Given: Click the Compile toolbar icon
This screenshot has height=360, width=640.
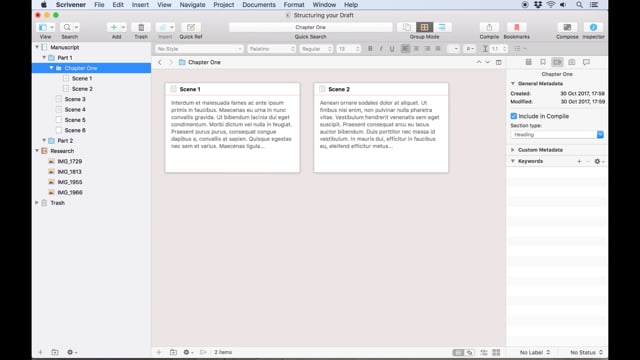Looking at the screenshot, I should click(x=489, y=27).
